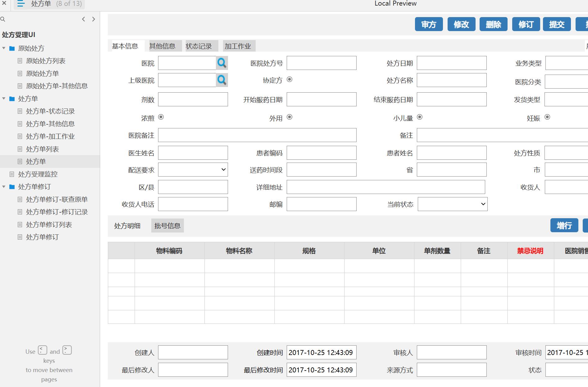Screen dimensions: 588x387
Task: Focus the 医院处方号 input field
Action: (x=321, y=63)
